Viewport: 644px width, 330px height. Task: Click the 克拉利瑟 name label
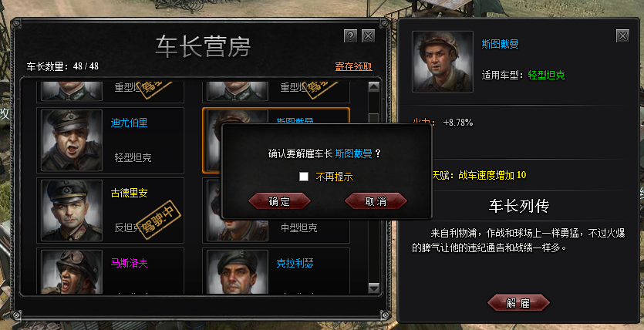pyautogui.click(x=295, y=263)
